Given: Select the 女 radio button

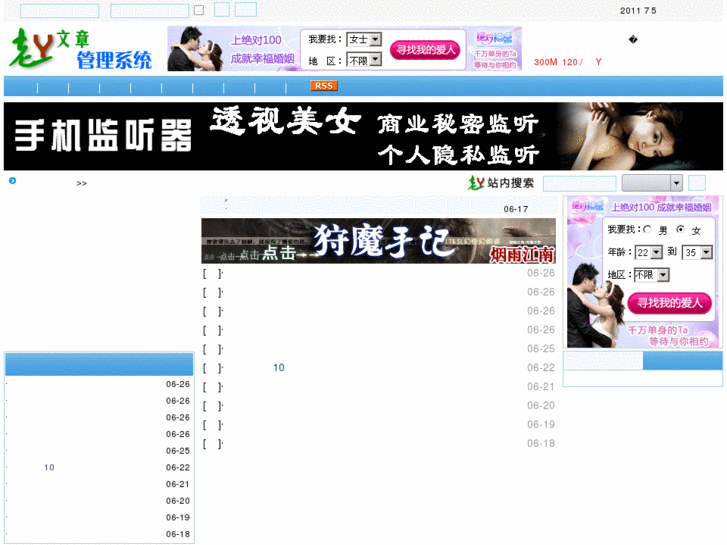Looking at the screenshot, I should tap(680, 229).
